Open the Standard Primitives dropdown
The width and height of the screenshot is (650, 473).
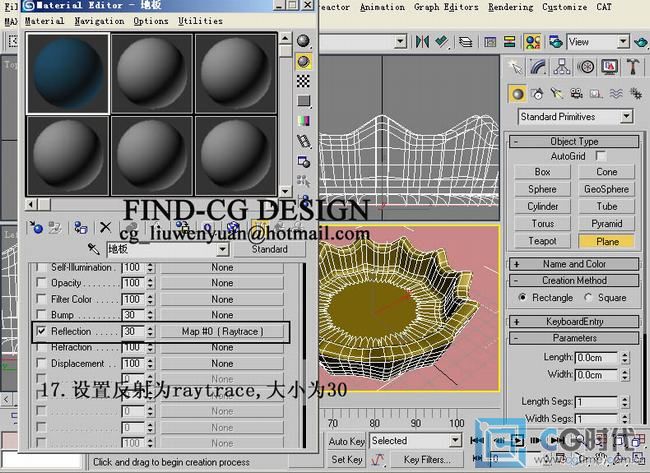point(627,116)
